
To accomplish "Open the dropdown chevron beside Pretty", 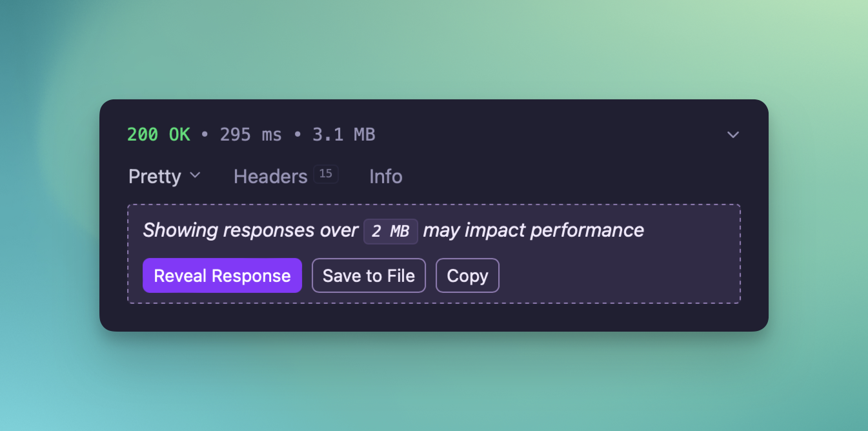I will (x=195, y=175).
